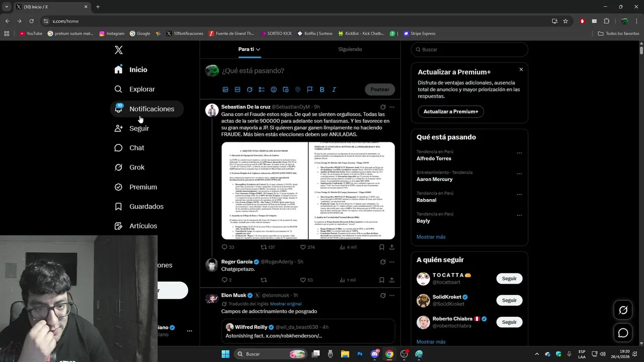Toggle italic text in compose
Viewport: 644px width, 362px height.
coord(334,89)
